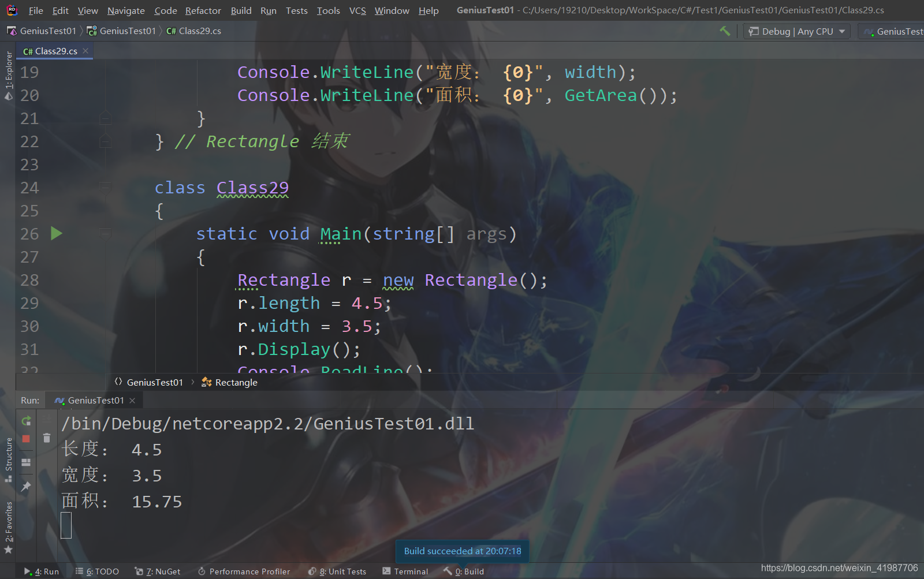Open the Build tool window
This screenshot has height=579, width=924.
click(464, 571)
